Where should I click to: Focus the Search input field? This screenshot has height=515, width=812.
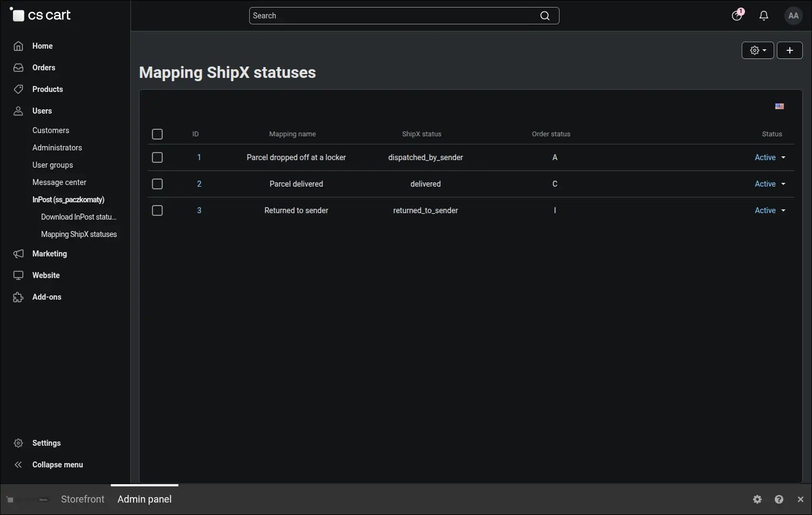click(404, 16)
